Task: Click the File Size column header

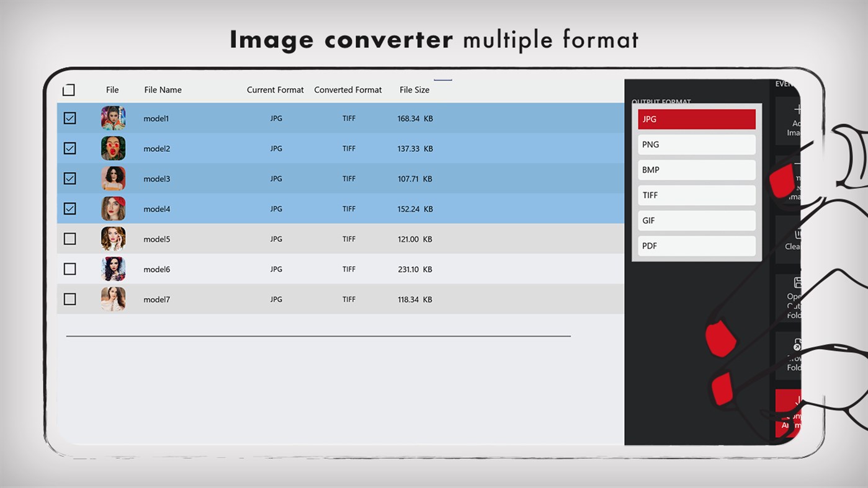Action: click(414, 89)
